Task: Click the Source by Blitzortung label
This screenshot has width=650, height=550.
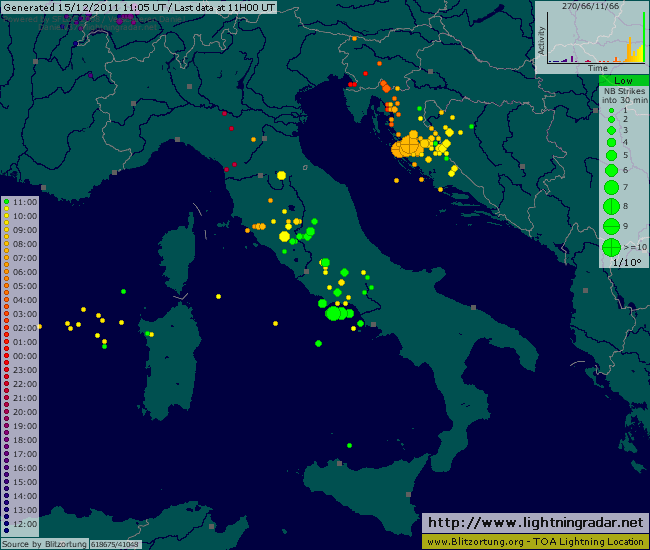Action: click(x=44, y=544)
